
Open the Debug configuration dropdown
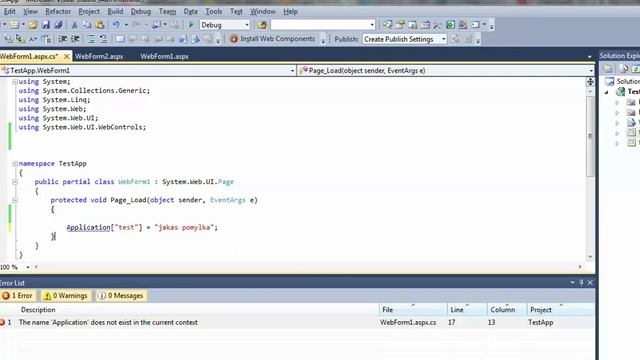click(247, 25)
